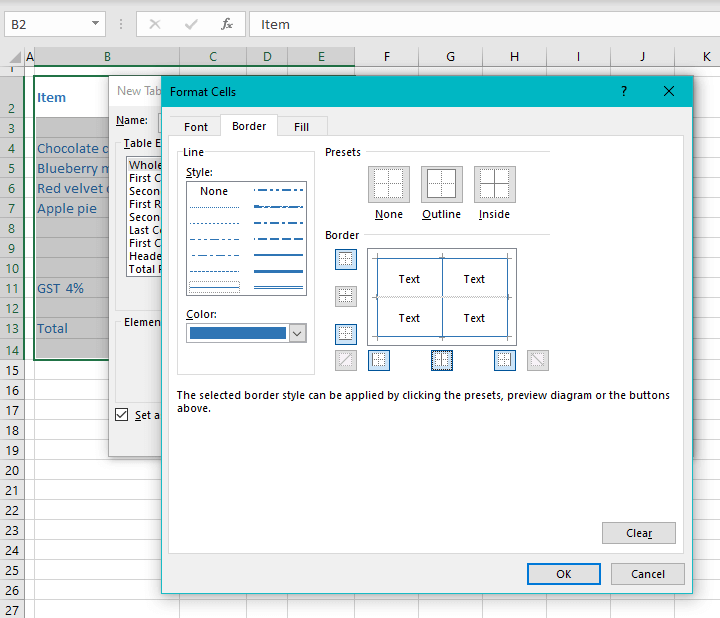Select row 16 header
The width and height of the screenshot is (720, 618).
pos(12,391)
